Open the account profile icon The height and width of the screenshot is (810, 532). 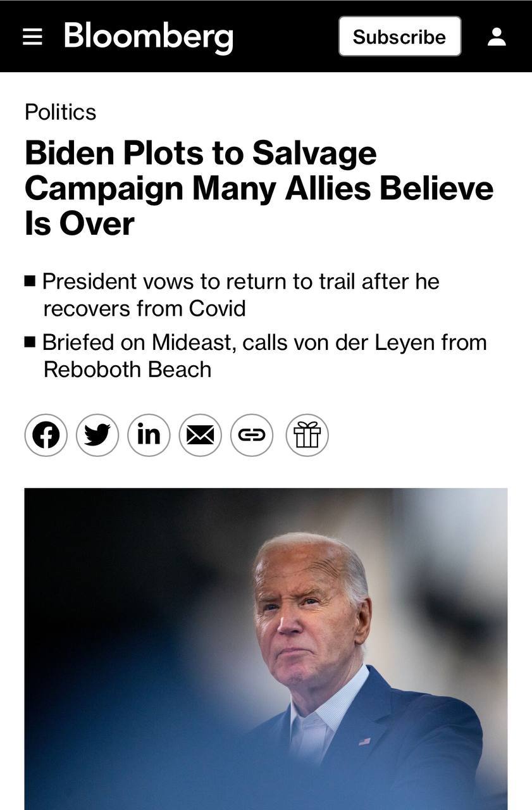click(x=497, y=37)
